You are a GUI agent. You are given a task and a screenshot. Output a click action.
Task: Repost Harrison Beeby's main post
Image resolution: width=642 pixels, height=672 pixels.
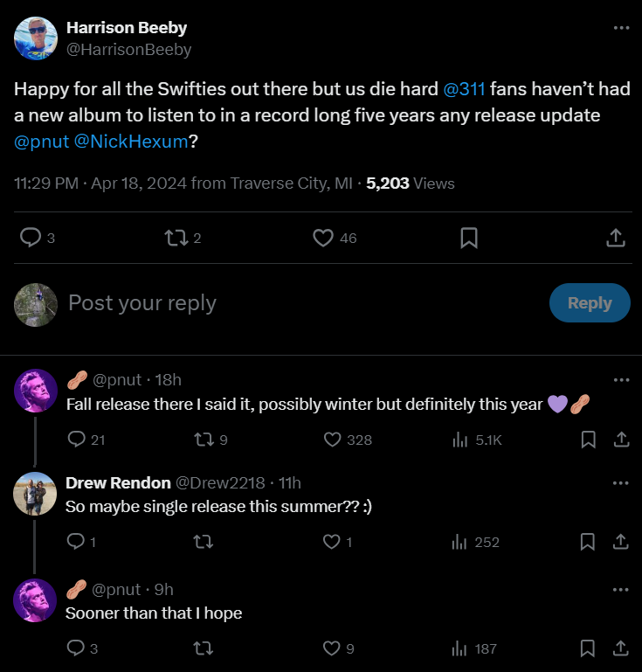pyautogui.click(x=176, y=238)
